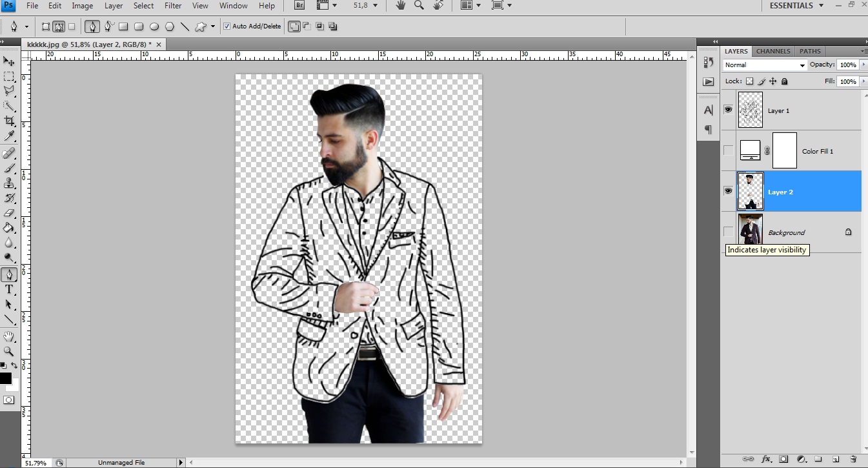Open the Character panel icon
This screenshot has height=468, width=868.
709,110
